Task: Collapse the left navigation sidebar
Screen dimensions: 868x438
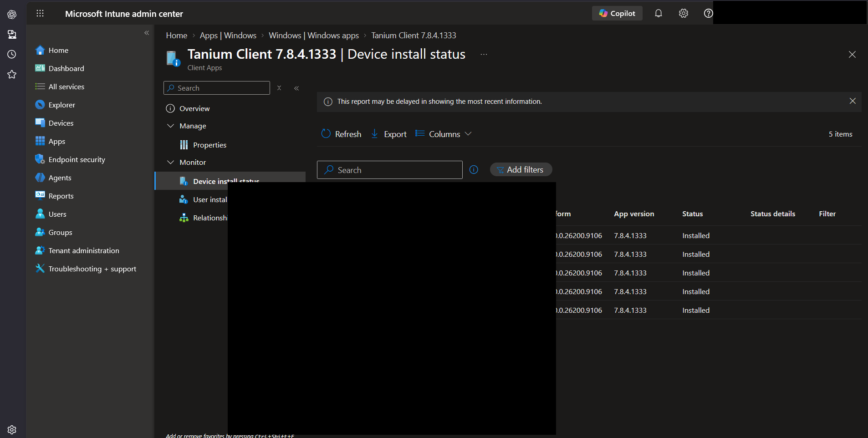Action: point(147,33)
